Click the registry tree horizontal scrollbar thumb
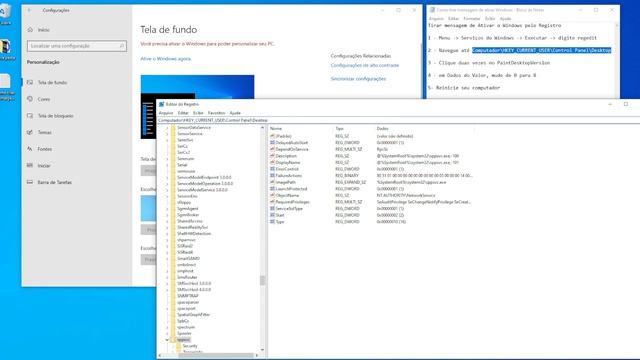Viewport: 640px width, 360px height. coord(216,356)
